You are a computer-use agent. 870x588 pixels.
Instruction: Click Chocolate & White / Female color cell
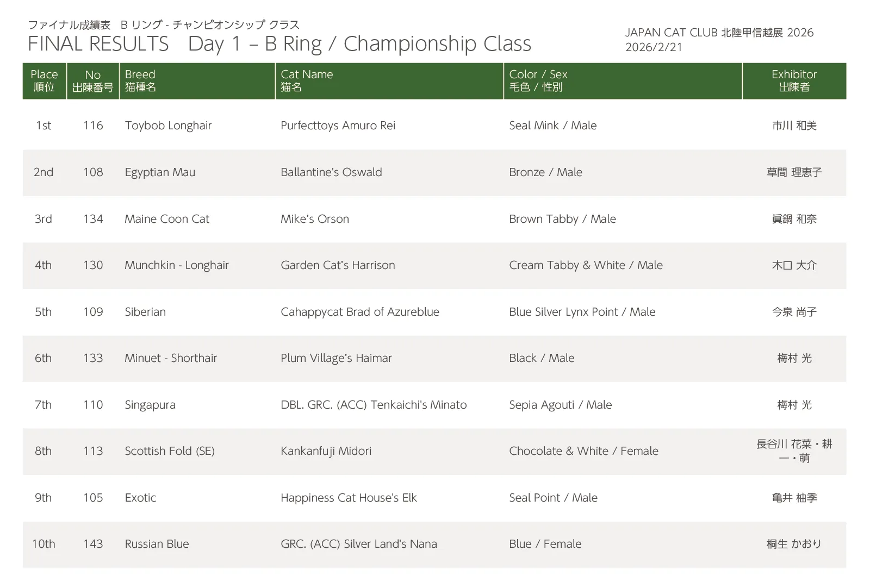point(583,451)
